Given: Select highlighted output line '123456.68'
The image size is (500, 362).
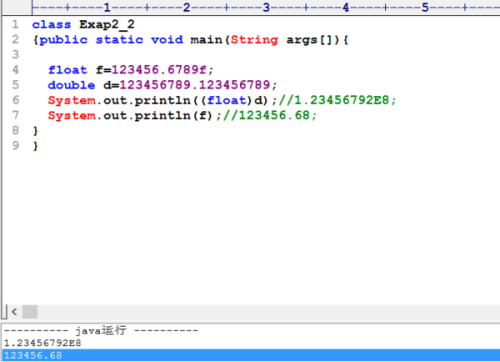Looking at the screenshot, I should (251, 355).
